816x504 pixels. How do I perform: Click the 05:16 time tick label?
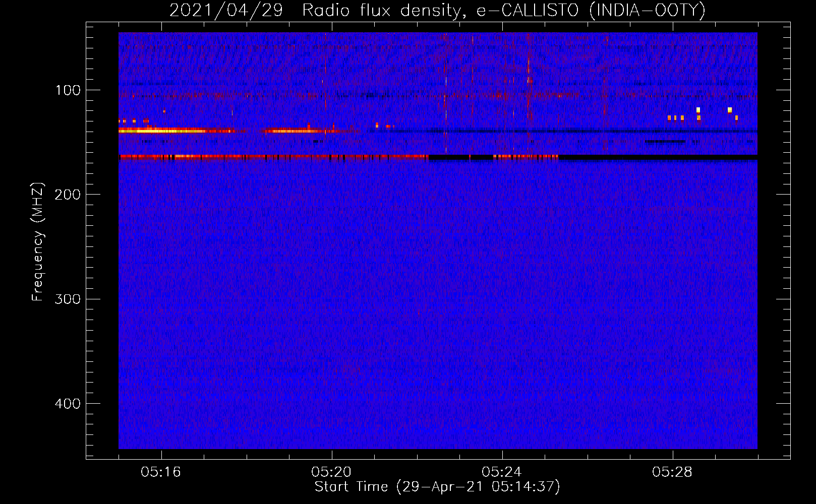[x=161, y=472]
